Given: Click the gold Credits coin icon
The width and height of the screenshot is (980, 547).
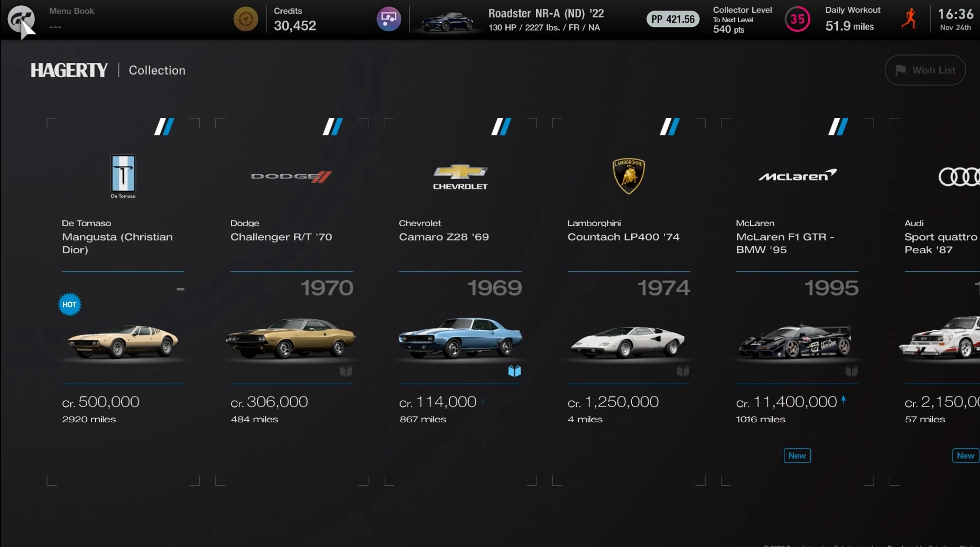Looking at the screenshot, I should click(x=246, y=20).
